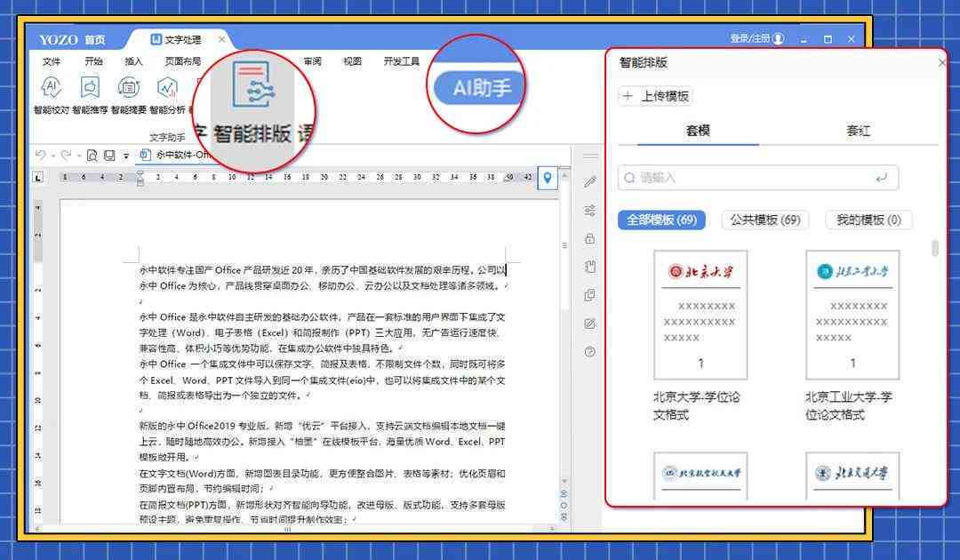Click the 北京工业大学-学位论文格式 label
960x560 pixels.
click(849, 405)
